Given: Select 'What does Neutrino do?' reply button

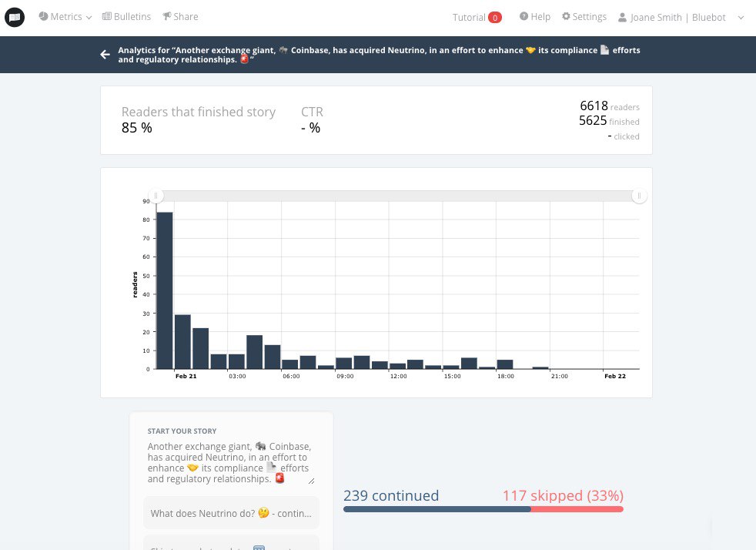Looking at the screenshot, I should click(232, 513).
